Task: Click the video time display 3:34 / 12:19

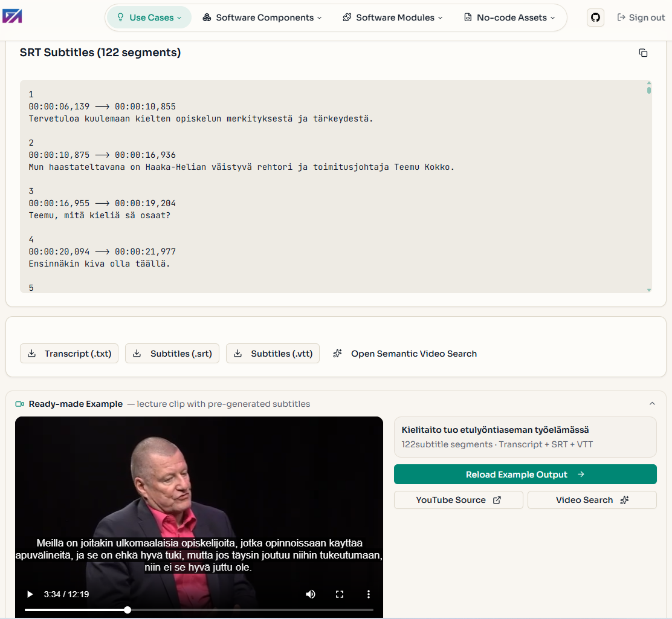Action: tap(66, 594)
